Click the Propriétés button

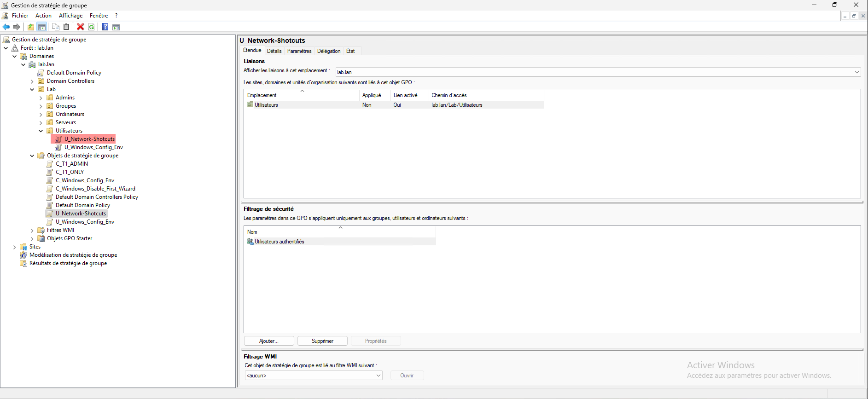(x=376, y=341)
